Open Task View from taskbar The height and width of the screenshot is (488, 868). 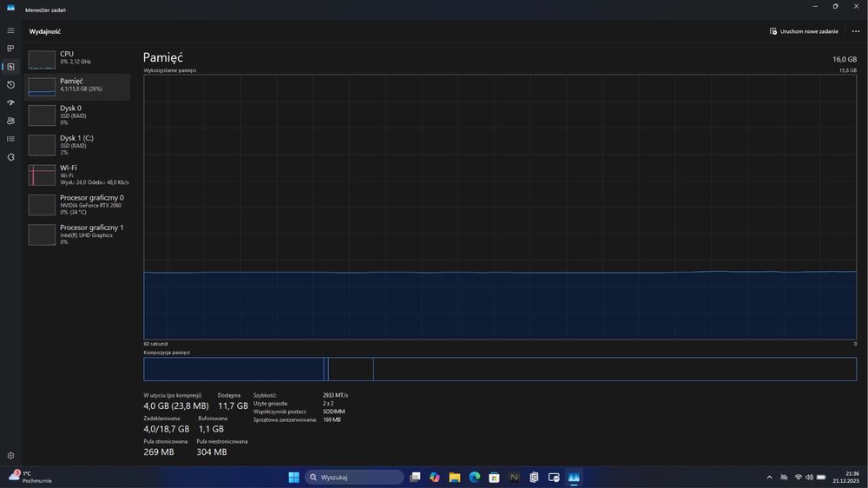[x=415, y=477]
